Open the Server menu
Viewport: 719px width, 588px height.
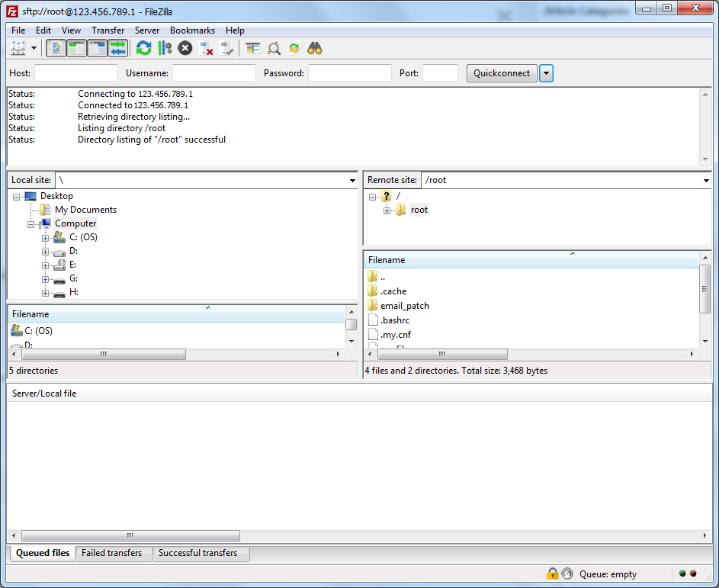[x=147, y=31]
